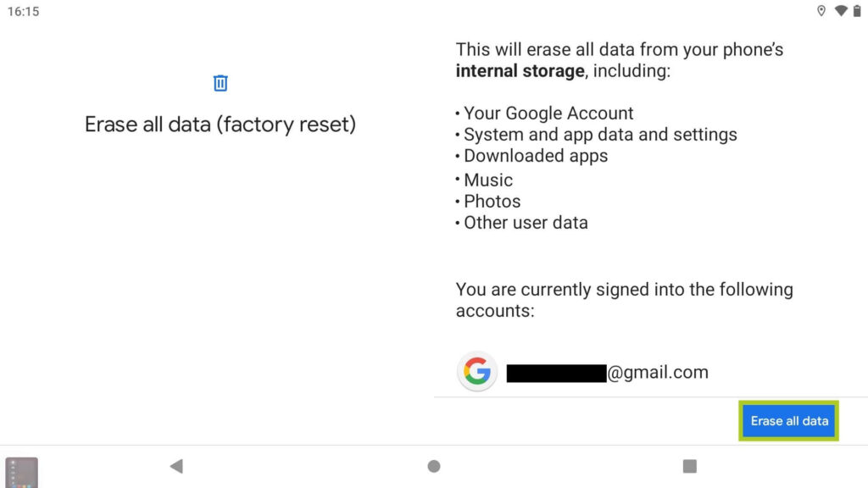Tap the "Music" list item
Screen dimensions: 868x488
pos(487,180)
